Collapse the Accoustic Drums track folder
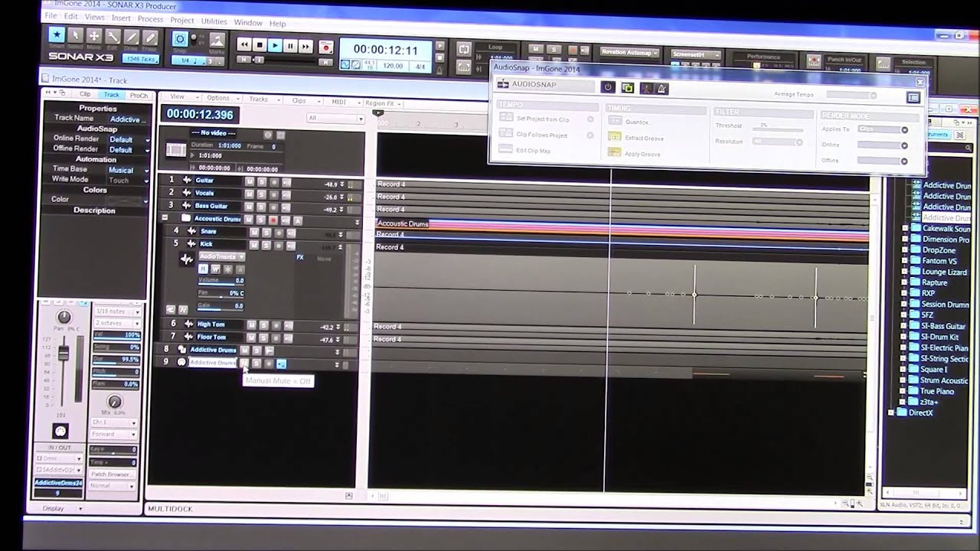This screenshot has width=980, height=551. (x=165, y=218)
